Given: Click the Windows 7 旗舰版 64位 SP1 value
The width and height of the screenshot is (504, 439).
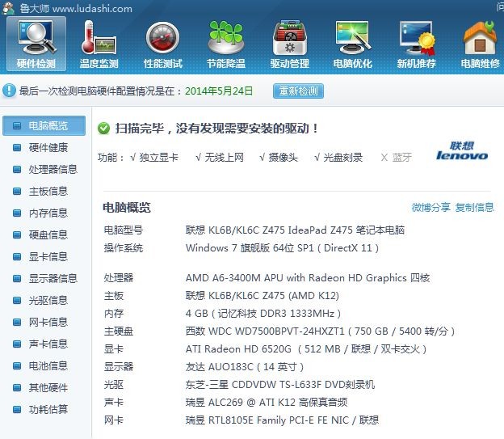Looking at the screenshot, I should click(282, 248).
